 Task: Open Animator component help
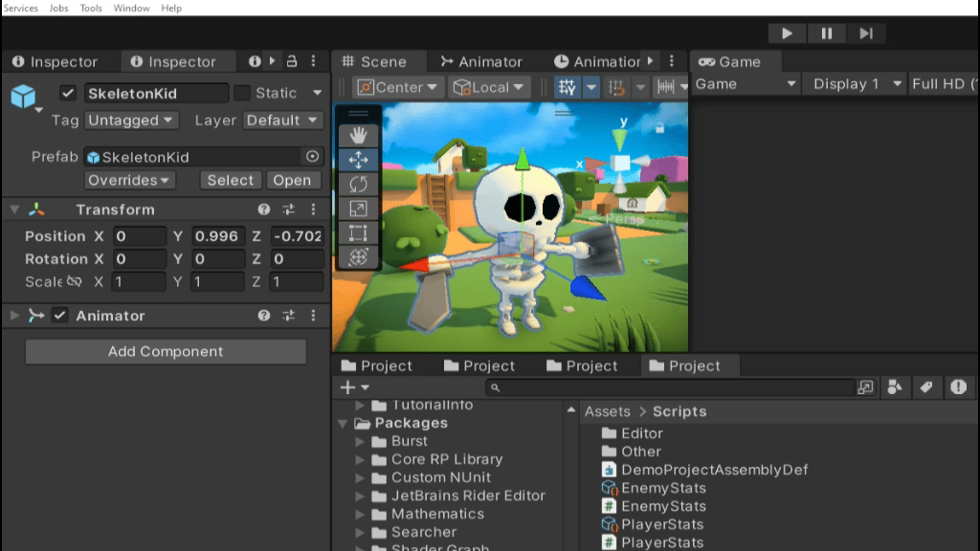[264, 316]
